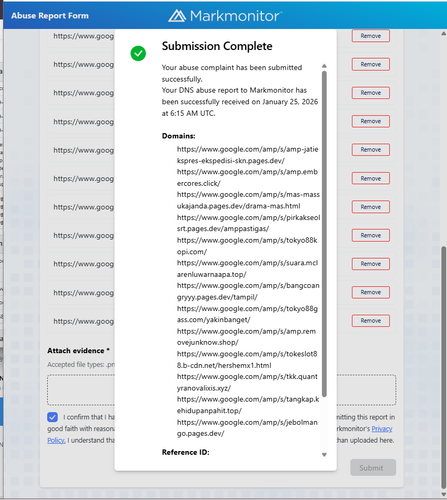447x500 pixels.
Task: Uncheck the 'I confirm that' checkbox
Action: click(52, 417)
